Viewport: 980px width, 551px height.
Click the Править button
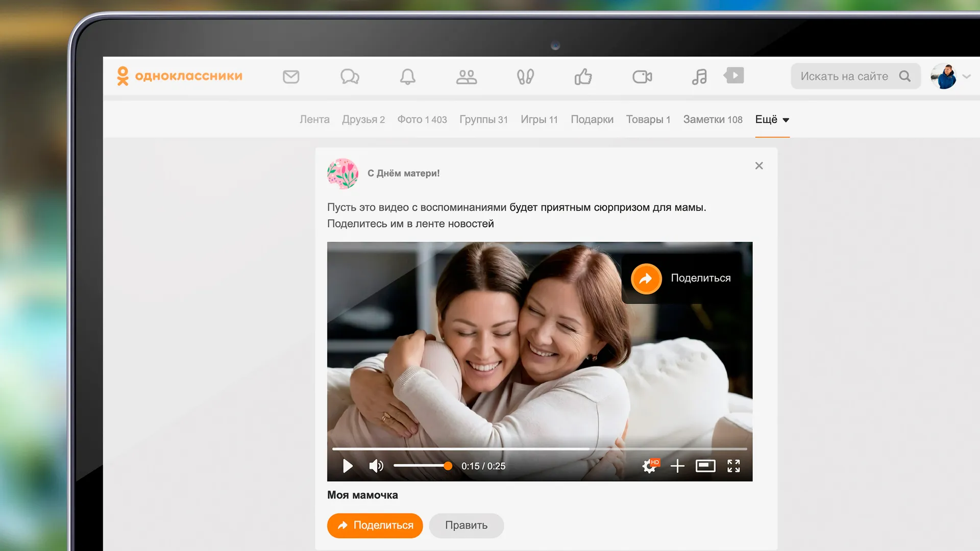[x=467, y=525]
